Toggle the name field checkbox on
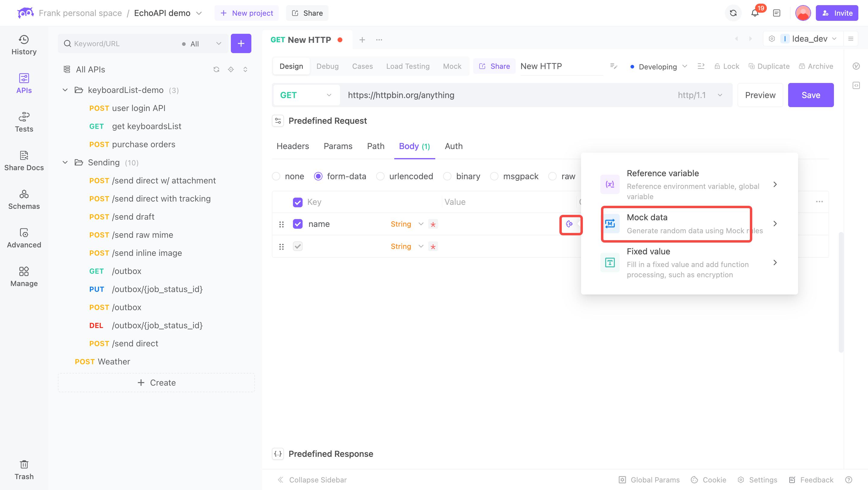 pos(297,224)
